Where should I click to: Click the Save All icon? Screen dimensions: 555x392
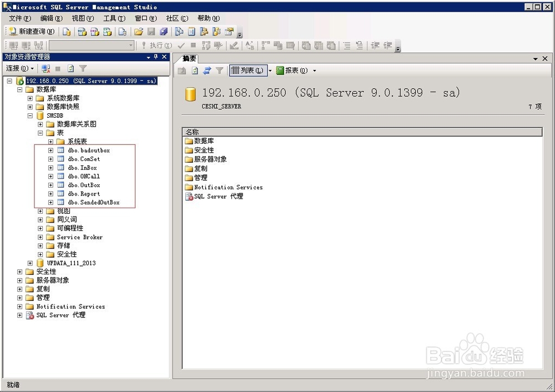[x=164, y=32]
